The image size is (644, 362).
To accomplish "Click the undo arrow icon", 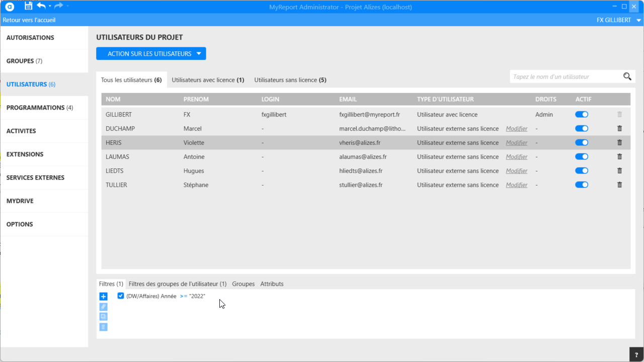I will 41,6.
